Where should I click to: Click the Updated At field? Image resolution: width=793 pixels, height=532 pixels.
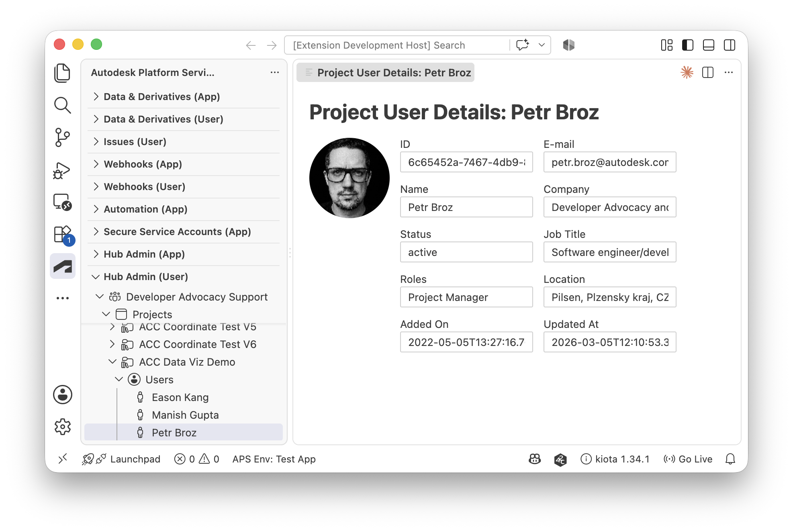pos(610,342)
